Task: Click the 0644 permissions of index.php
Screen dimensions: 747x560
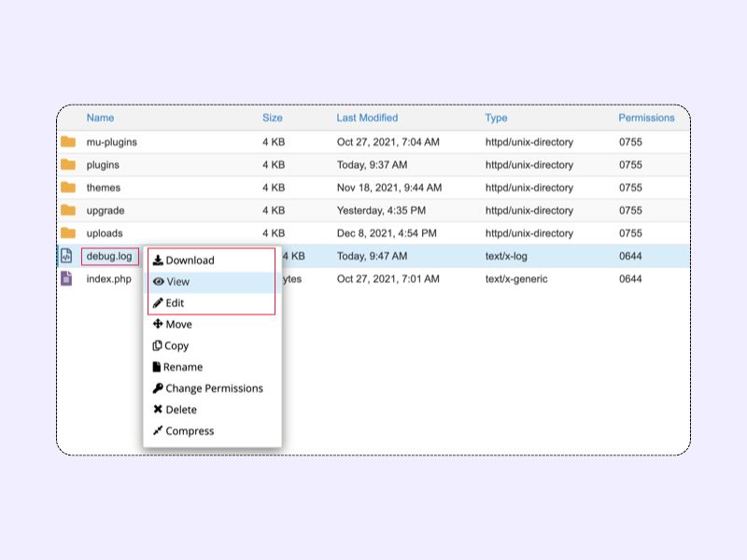Action: [x=630, y=279]
